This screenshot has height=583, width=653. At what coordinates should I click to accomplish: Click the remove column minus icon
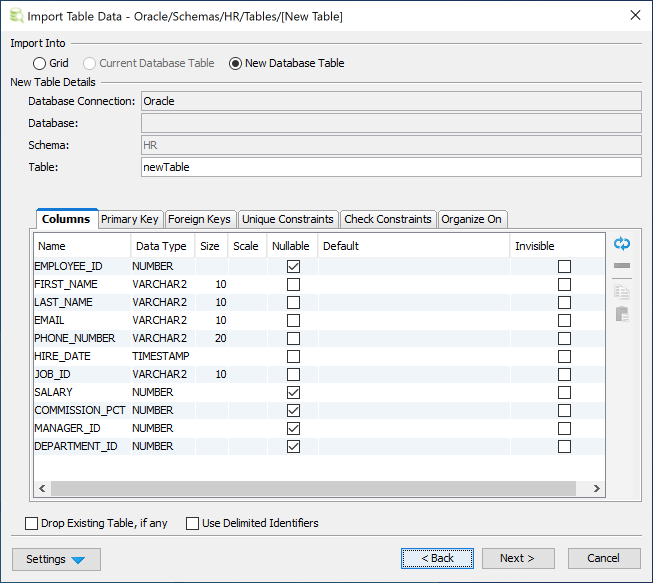[622, 266]
